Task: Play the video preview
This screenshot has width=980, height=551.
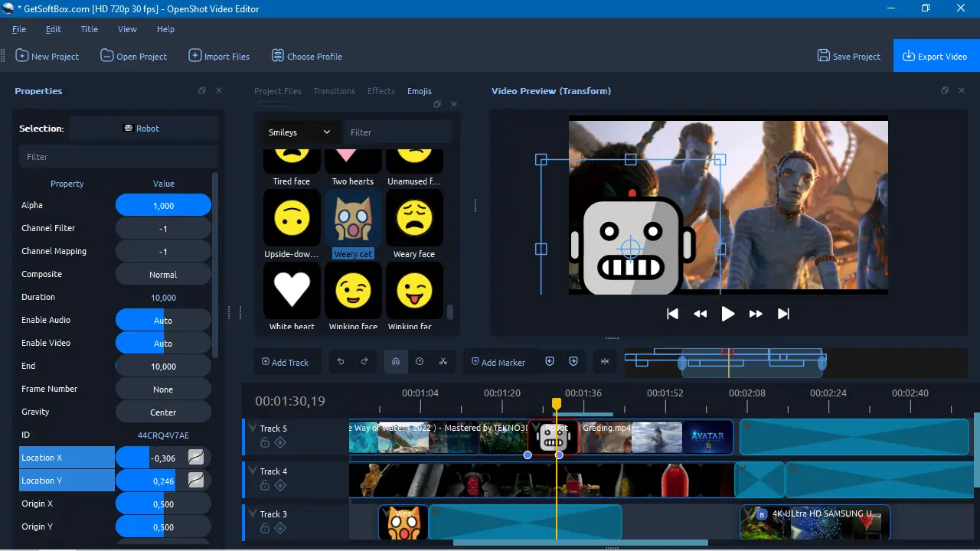Action: pyautogui.click(x=728, y=314)
